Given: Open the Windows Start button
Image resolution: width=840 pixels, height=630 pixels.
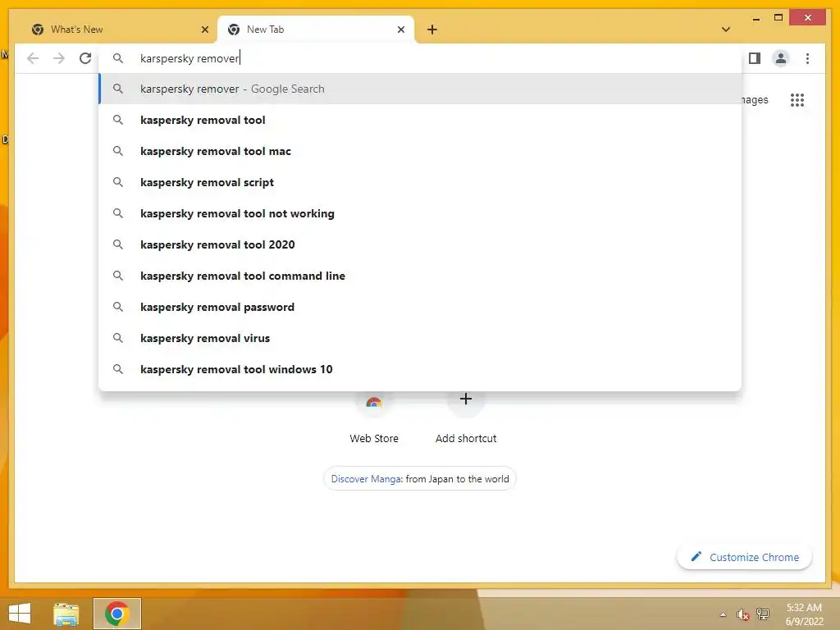Looking at the screenshot, I should click(20, 614).
